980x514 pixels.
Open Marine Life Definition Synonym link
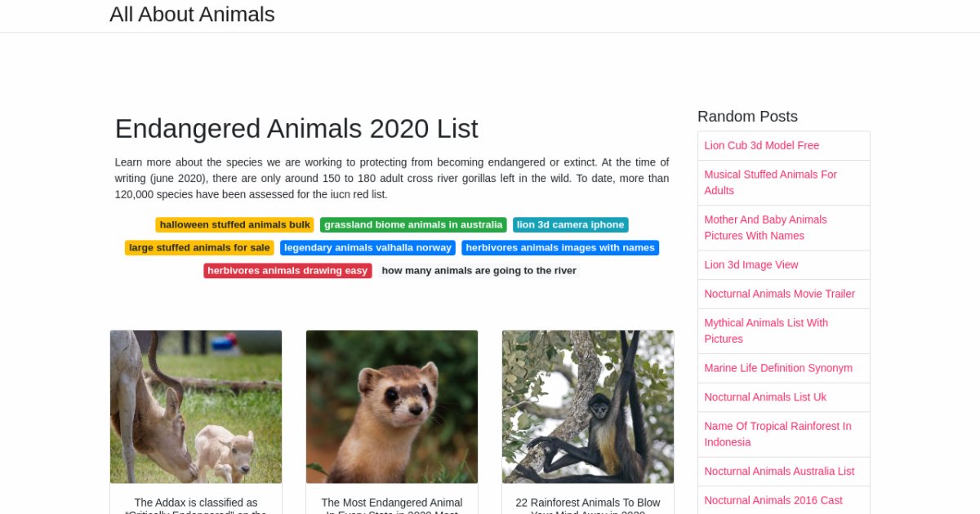click(x=778, y=368)
